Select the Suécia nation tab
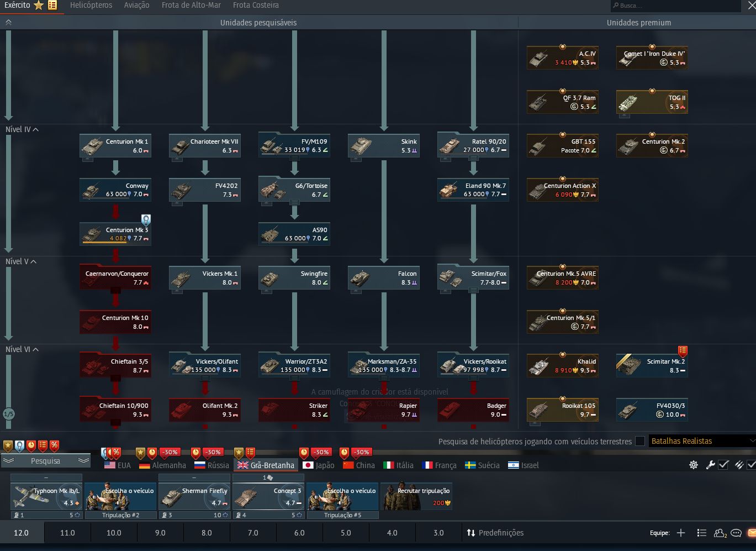The image size is (756, 551). (x=482, y=465)
